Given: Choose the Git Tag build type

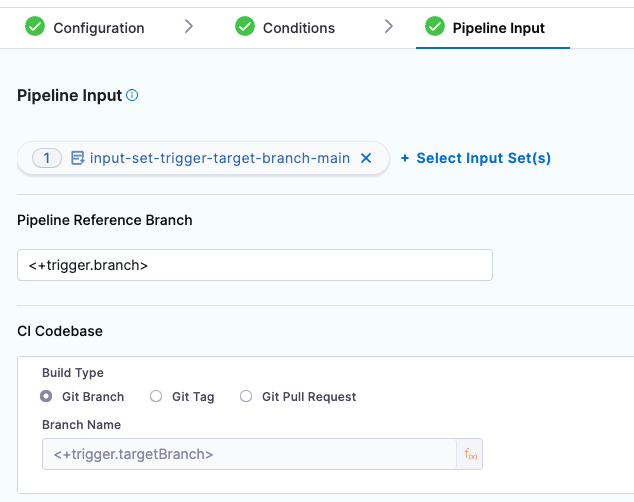Looking at the screenshot, I should (x=156, y=397).
